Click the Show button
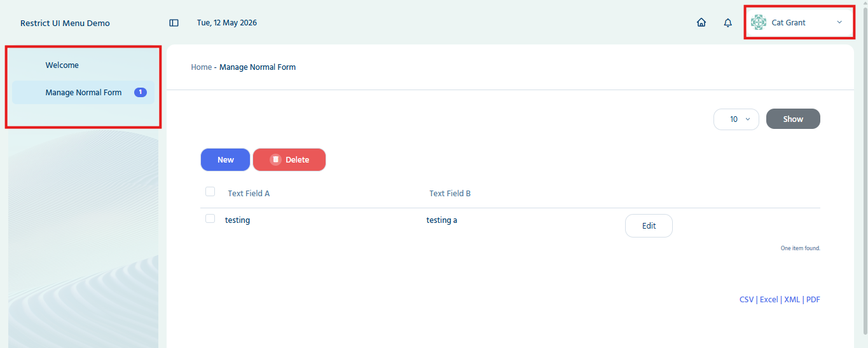This screenshot has height=348, width=868. [793, 119]
